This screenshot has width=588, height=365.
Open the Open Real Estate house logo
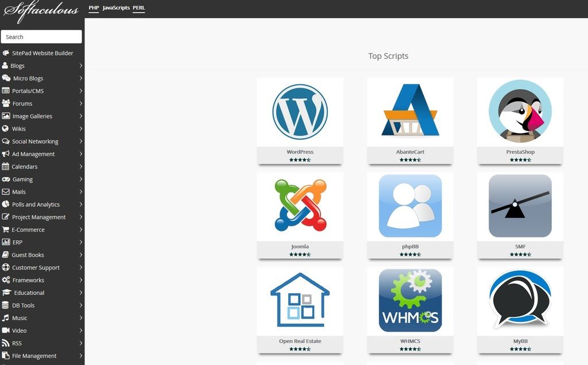[x=300, y=300]
